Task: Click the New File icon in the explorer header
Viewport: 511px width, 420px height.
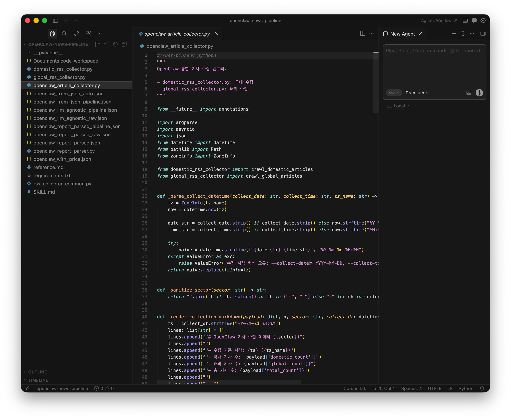Action: coord(98,44)
